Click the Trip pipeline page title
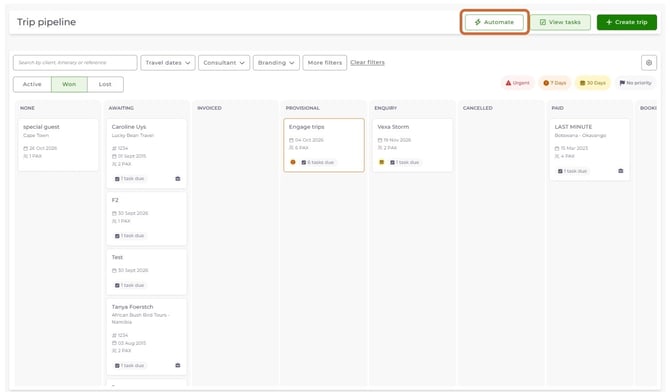Image resolution: width=670 pixels, height=392 pixels. click(x=47, y=22)
